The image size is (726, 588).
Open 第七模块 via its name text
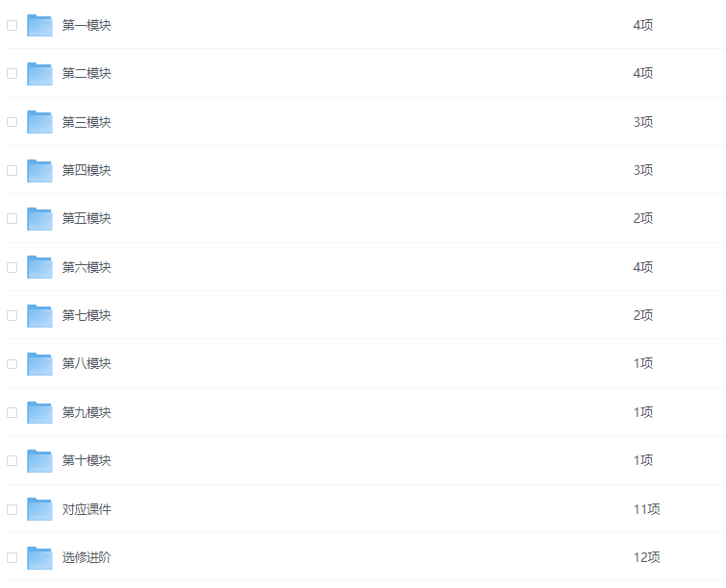coord(87,315)
